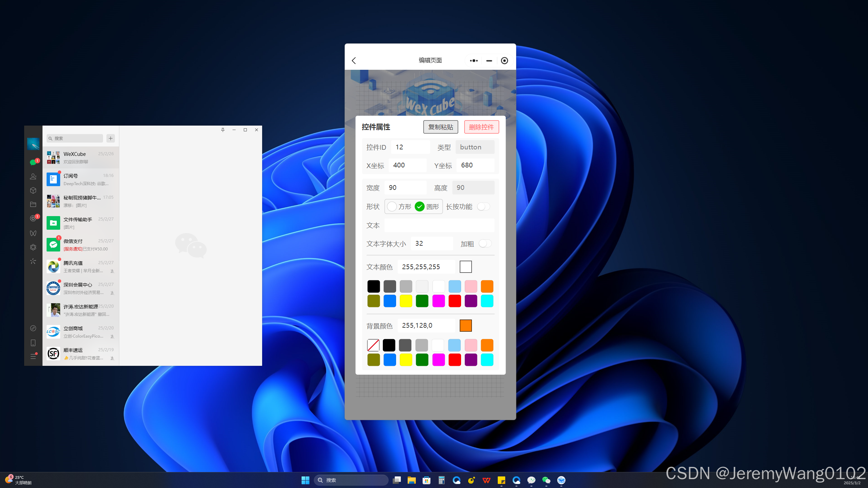This screenshot has height=488, width=868.
Task: Open Windows Start button on taskbar
Action: click(305, 480)
